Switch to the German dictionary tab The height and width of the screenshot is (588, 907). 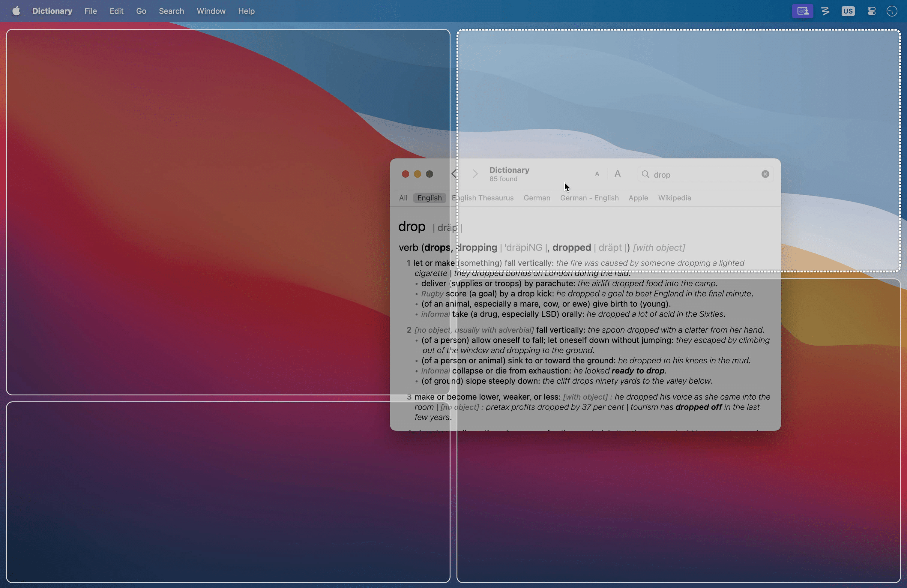(x=537, y=198)
